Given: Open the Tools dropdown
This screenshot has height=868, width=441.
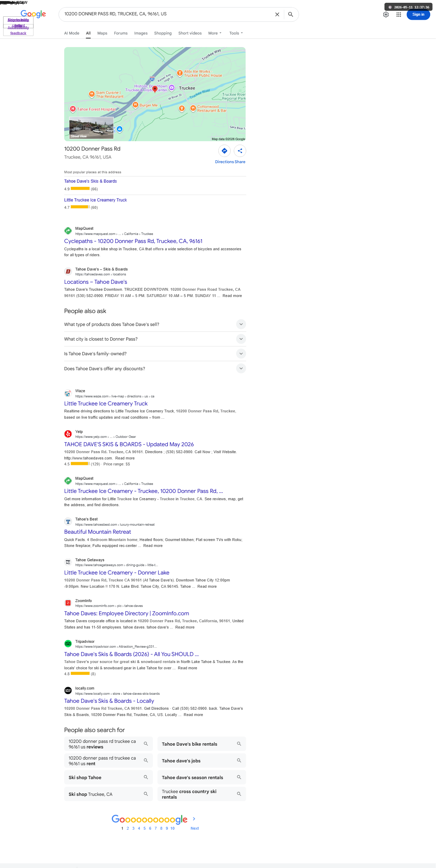Looking at the screenshot, I should click(x=236, y=33).
